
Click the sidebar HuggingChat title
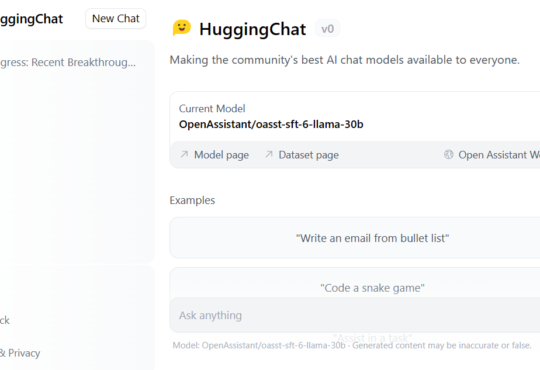pyautogui.click(x=31, y=19)
